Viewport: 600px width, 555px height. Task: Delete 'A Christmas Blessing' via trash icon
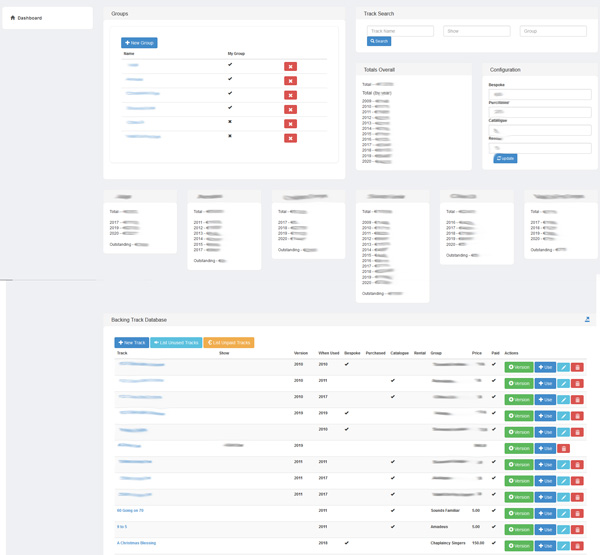click(577, 546)
